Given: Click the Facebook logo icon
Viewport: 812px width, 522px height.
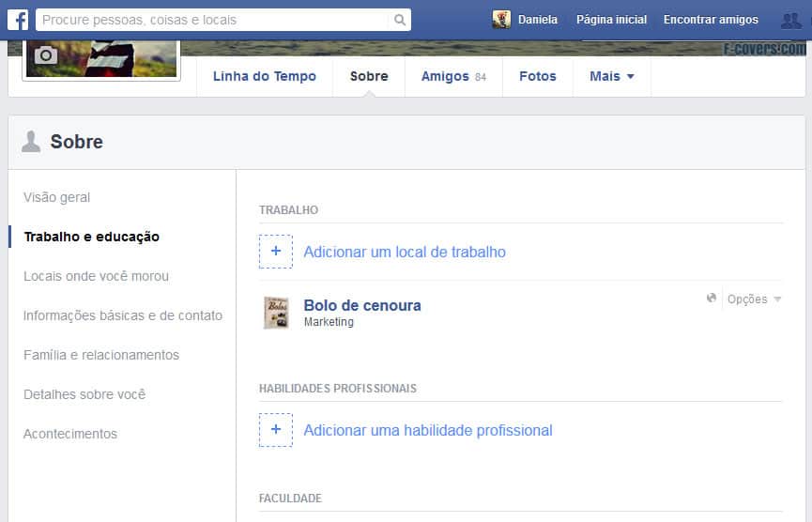Looking at the screenshot, I should [18, 21].
